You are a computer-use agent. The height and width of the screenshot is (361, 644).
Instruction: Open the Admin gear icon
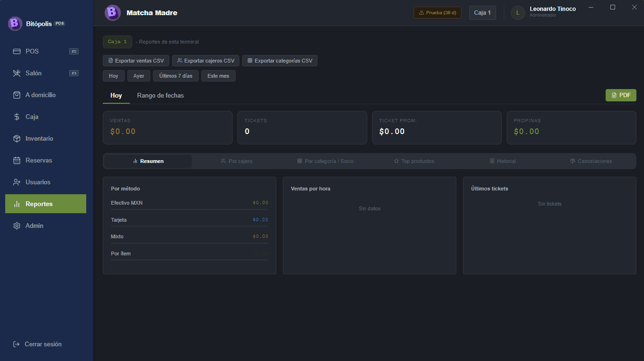click(x=17, y=226)
